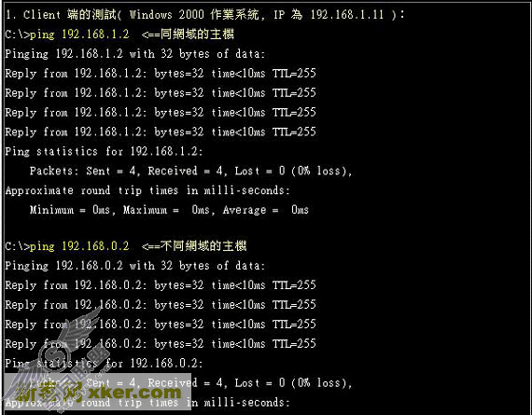Click 'Ping statistics for 192.168.0.2' text
Screen dimensions: 532x415
coord(104,364)
